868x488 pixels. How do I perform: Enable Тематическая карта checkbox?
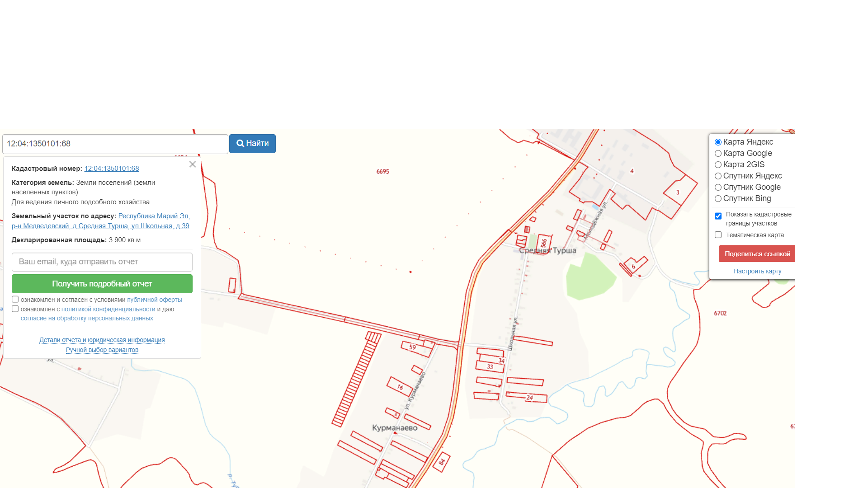pyautogui.click(x=718, y=235)
